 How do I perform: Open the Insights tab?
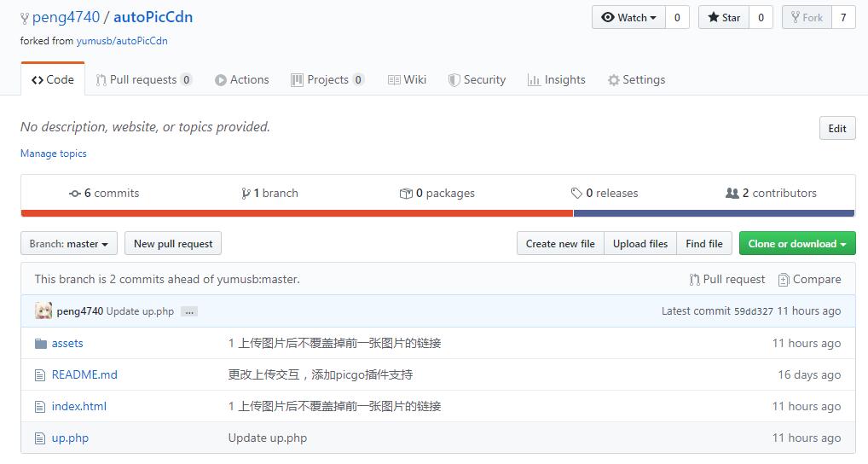(x=556, y=79)
